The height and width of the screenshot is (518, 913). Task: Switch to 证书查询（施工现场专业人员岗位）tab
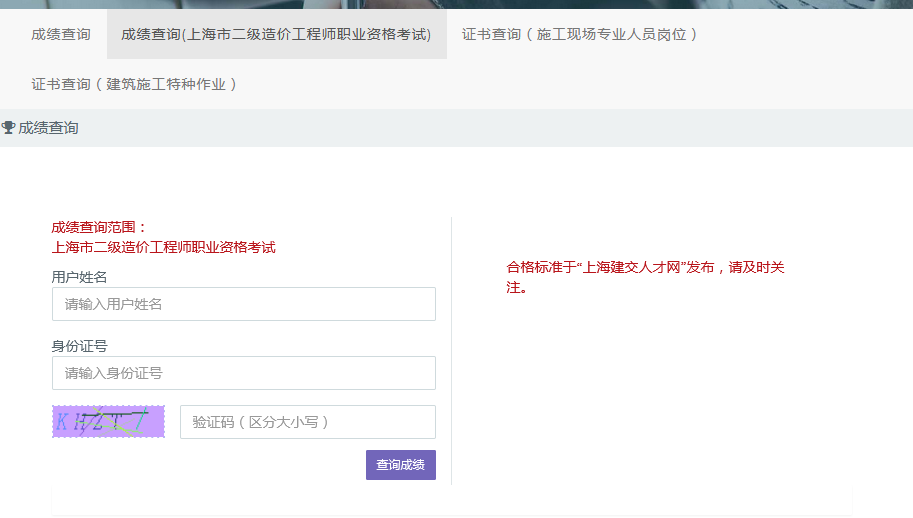580,34
